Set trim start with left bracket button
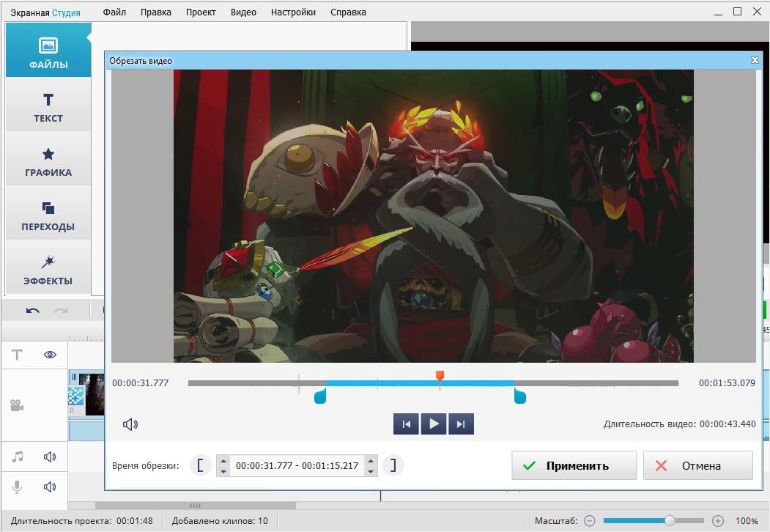 200,465
